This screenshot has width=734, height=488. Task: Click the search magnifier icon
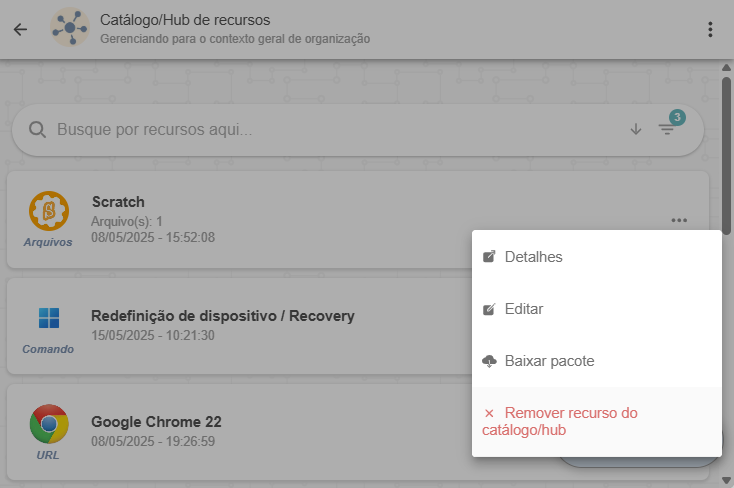point(38,130)
